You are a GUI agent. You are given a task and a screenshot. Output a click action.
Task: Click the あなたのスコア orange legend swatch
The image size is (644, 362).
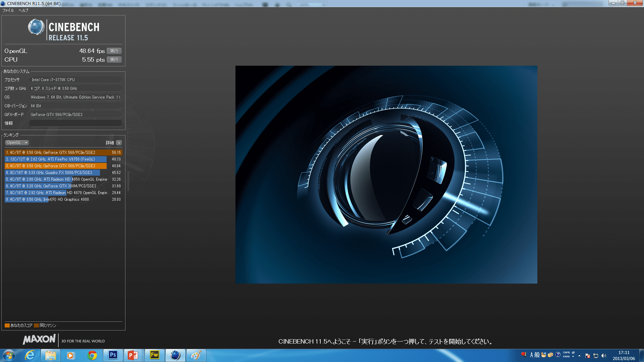click(x=7, y=325)
